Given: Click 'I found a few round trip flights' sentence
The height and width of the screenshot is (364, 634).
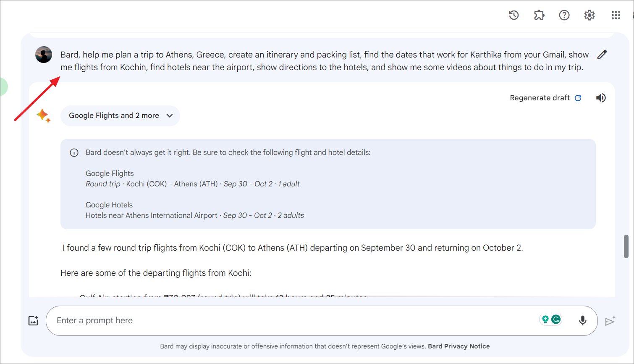Looking at the screenshot, I should 293,248.
